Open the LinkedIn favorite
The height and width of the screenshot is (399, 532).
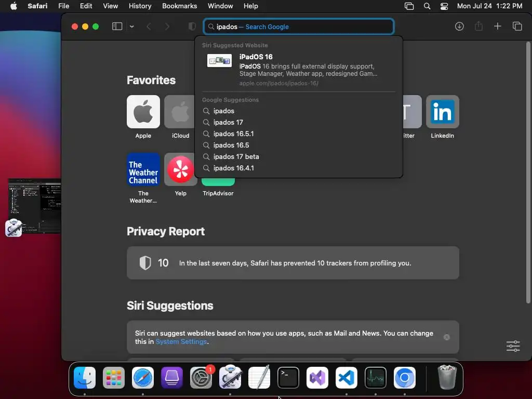click(443, 112)
